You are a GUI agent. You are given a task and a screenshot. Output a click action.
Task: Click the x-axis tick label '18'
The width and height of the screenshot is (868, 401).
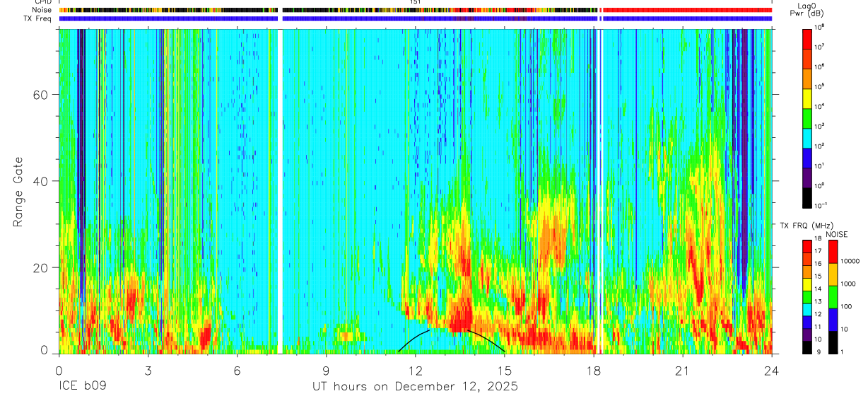[x=594, y=371]
